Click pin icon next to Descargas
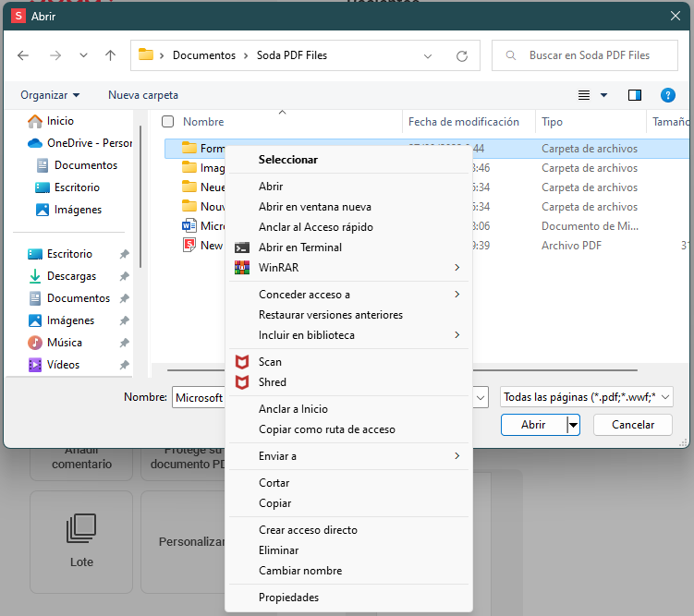 coord(125,276)
